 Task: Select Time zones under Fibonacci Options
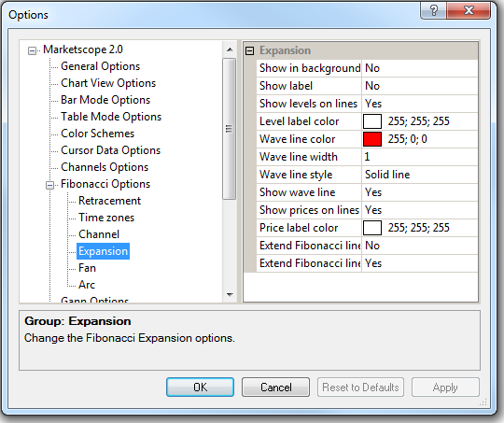click(106, 218)
